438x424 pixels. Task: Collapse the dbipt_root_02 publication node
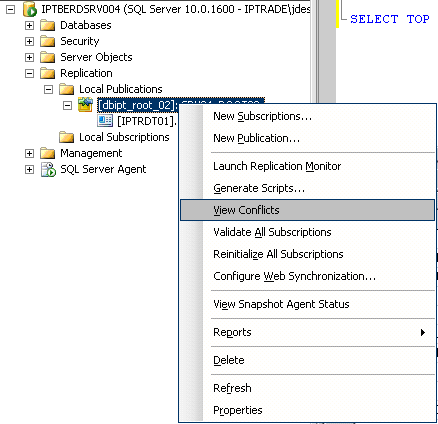point(67,105)
